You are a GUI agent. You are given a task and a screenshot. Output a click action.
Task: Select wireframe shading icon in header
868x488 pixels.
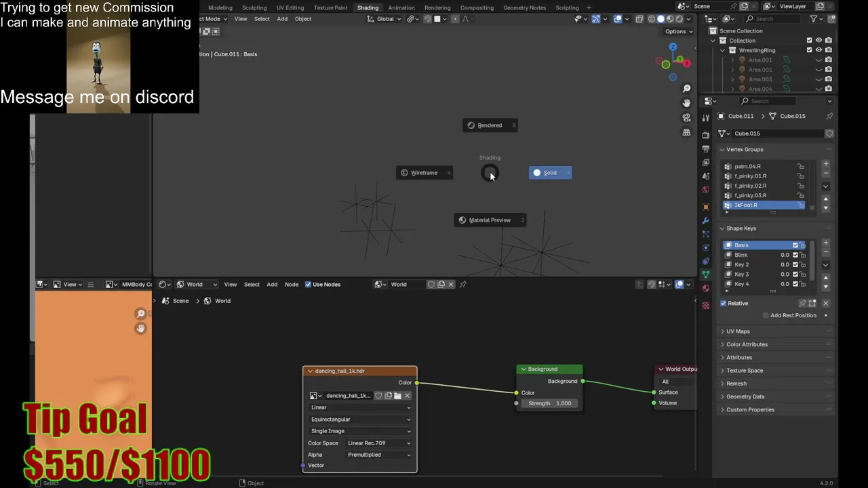coord(652,19)
